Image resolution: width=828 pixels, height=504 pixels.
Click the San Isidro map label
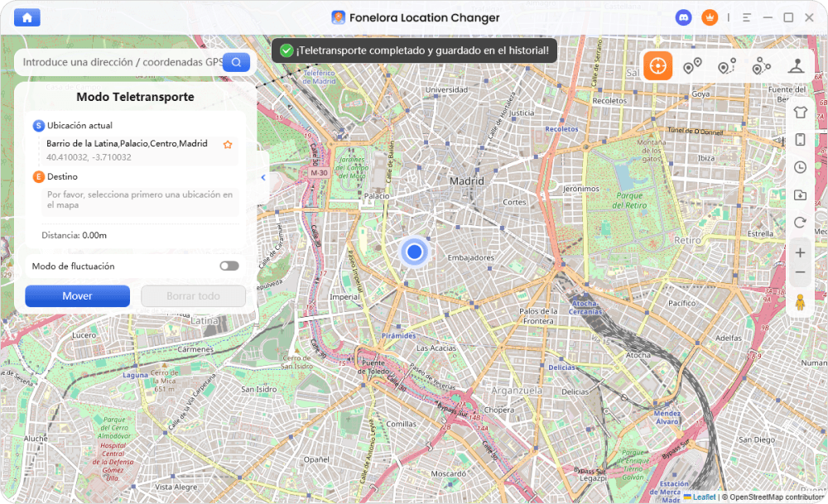coord(258,390)
